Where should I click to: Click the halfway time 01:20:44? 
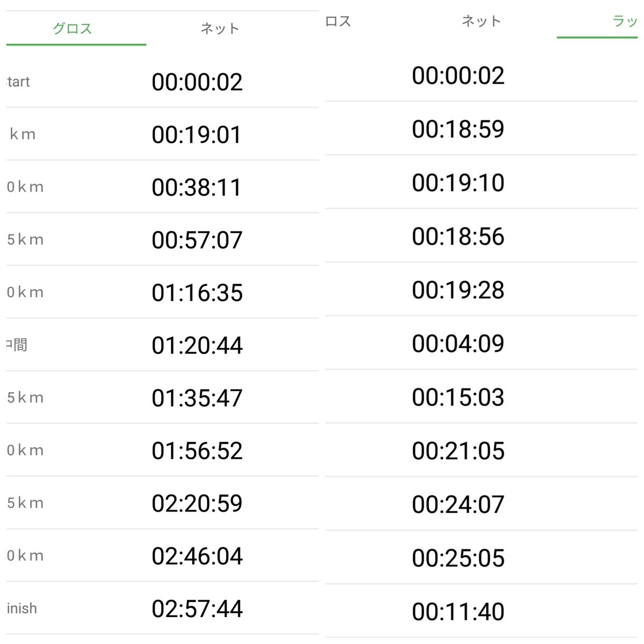point(197,345)
